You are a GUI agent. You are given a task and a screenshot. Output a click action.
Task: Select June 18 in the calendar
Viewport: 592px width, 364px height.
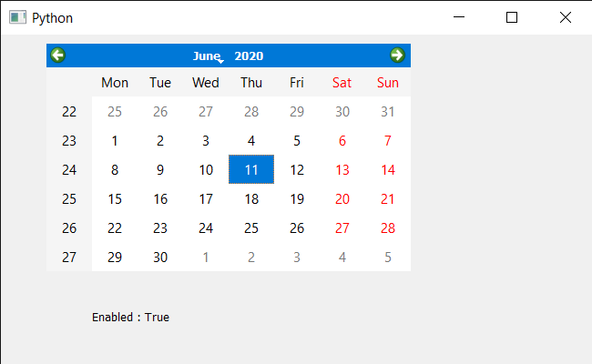click(251, 198)
